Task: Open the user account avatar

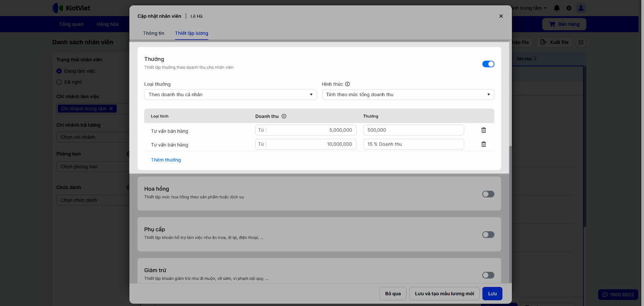Action: click(580, 8)
